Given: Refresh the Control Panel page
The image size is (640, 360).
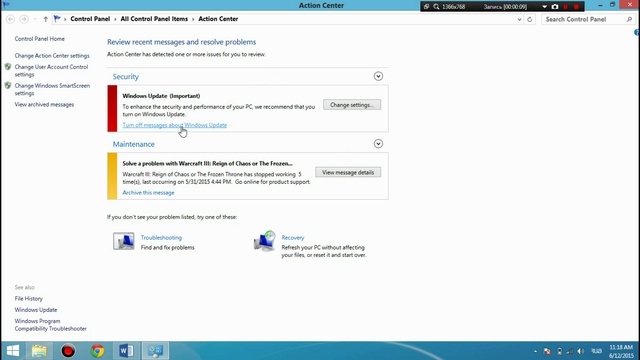Looking at the screenshot, I should click(529, 19).
